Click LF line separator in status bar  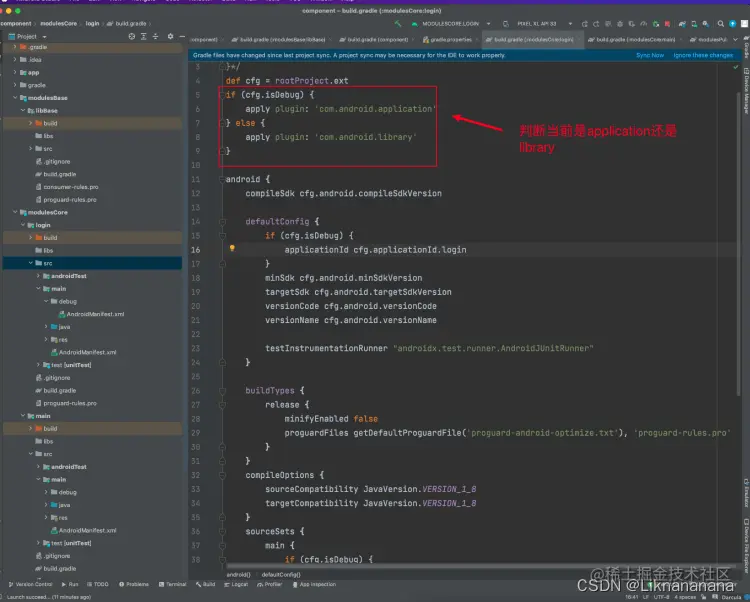[x=645, y=597]
